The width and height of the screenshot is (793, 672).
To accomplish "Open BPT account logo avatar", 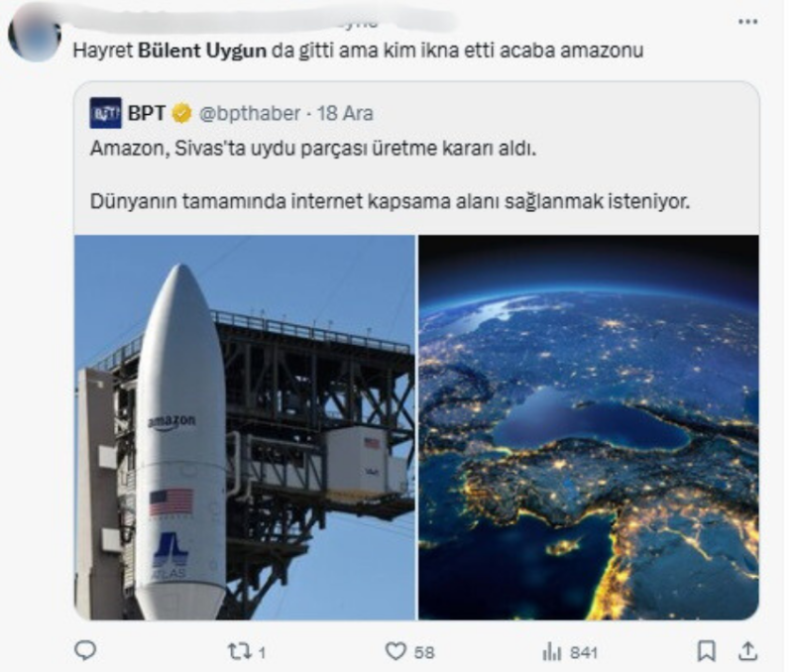I will tap(105, 113).
